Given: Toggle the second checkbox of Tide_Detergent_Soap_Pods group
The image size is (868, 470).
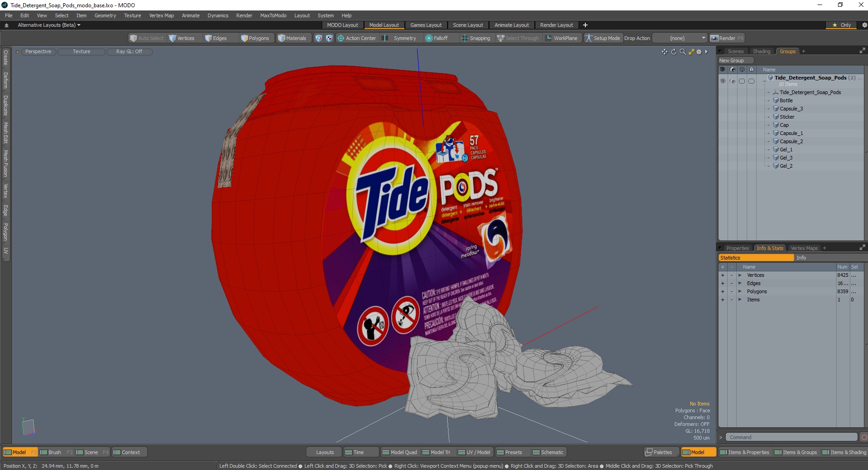Looking at the screenshot, I should pos(751,81).
